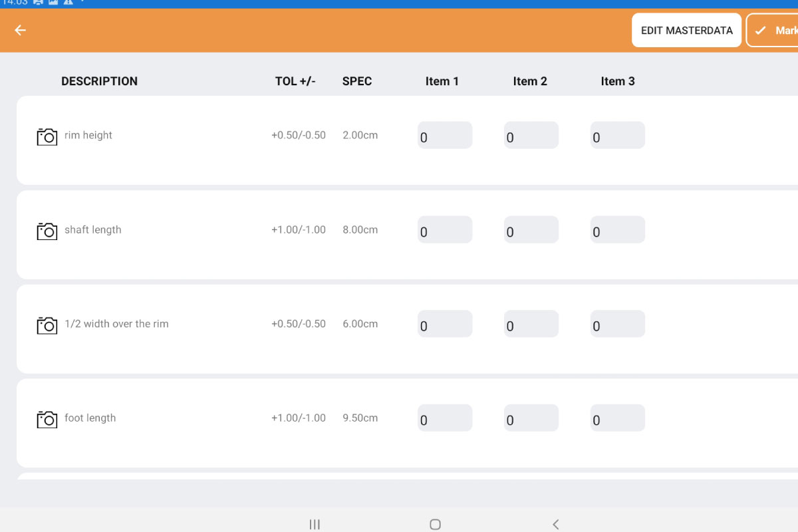This screenshot has width=798, height=532.
Task: Select 1/2 width over the rim Item 1 field
Action: pos(445,324)
